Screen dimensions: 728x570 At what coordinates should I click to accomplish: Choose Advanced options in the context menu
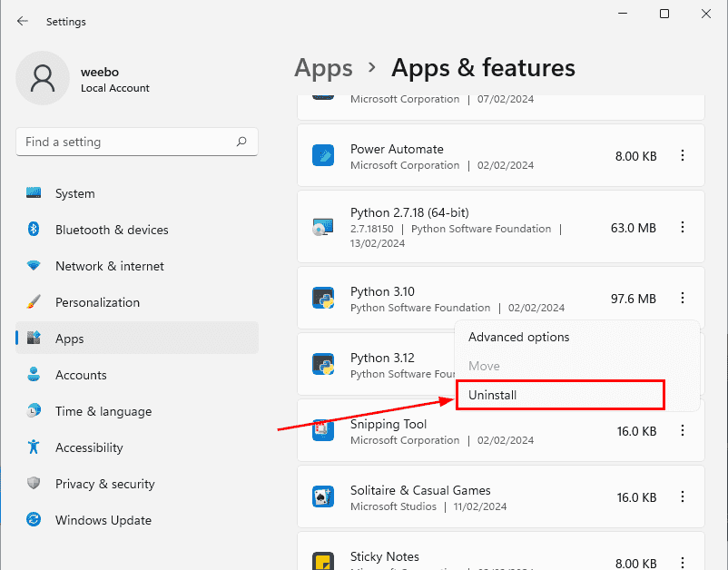517,337
